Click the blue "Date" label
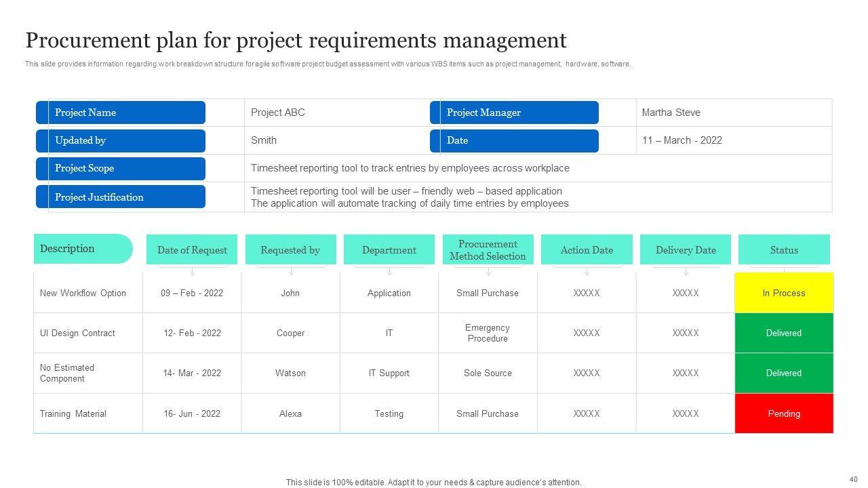 (x=514, y=140)
